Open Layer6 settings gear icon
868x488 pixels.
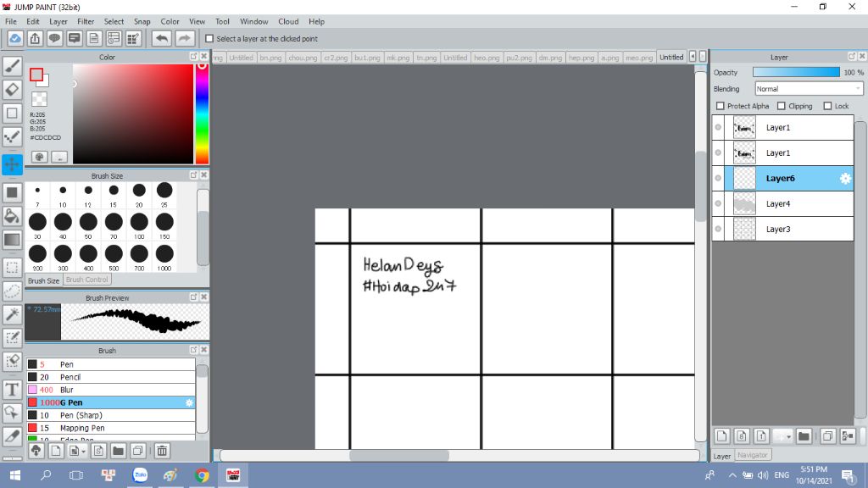845,178
